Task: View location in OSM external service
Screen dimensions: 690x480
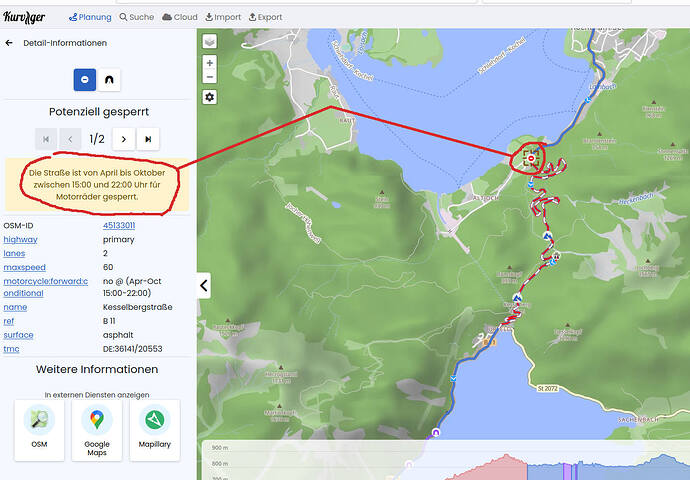Action: 39,430
